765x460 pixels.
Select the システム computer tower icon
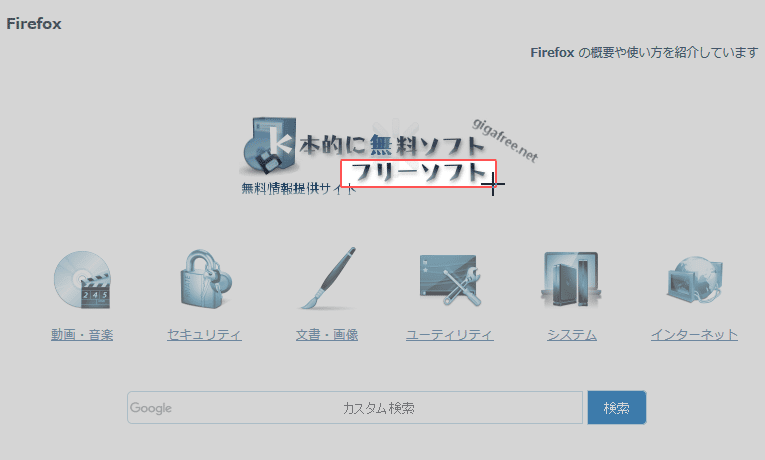[571, 280]
